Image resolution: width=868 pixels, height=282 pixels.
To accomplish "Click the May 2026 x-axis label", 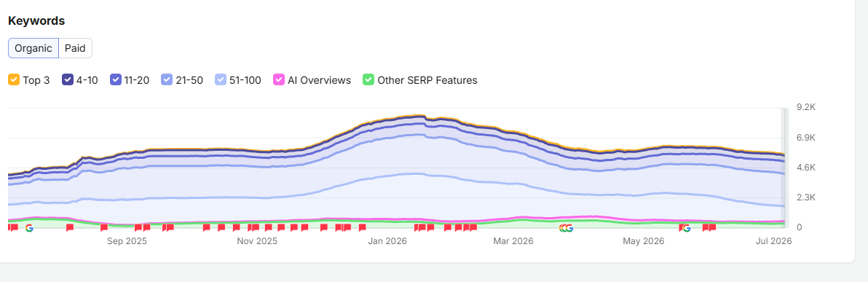I will (643, 241).
